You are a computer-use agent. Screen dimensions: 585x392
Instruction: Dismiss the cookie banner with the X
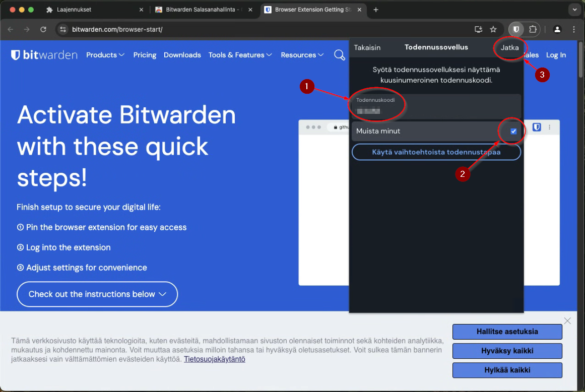tap(567, 321)
